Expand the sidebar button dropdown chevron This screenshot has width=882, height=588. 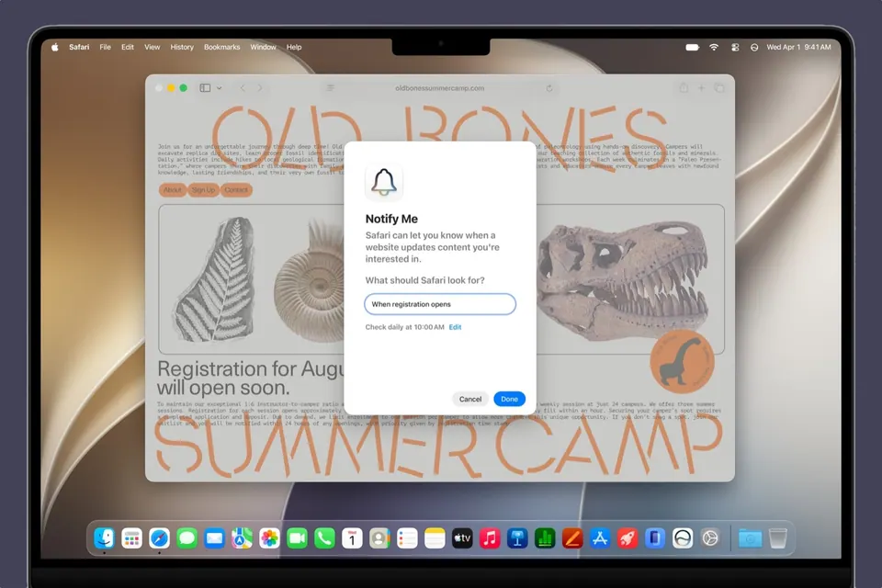click(x=220, y=88)
